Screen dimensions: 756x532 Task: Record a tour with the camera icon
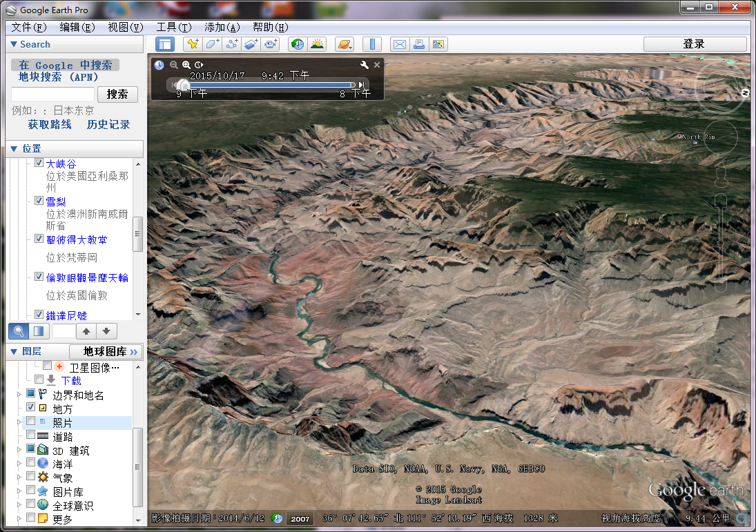pyautogui.click(x=271, y=44)
